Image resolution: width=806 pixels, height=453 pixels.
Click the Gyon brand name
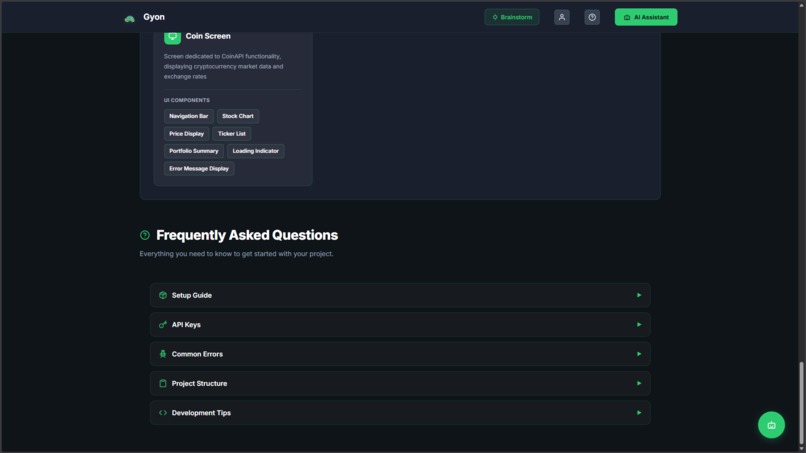pyautogui.click(x=154, y=17)
